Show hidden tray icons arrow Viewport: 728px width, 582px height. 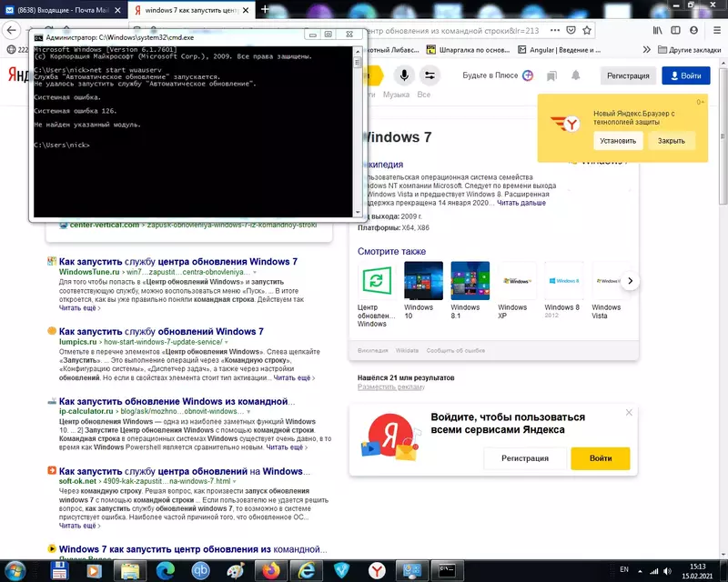click(641, 571)
